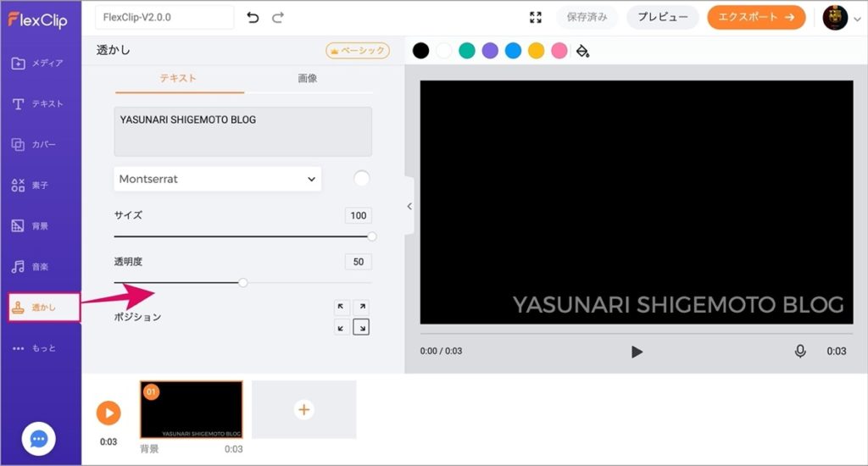Play the timeline with orange play button
Viewport: 868px width, 466px height.
pos(108,413)
